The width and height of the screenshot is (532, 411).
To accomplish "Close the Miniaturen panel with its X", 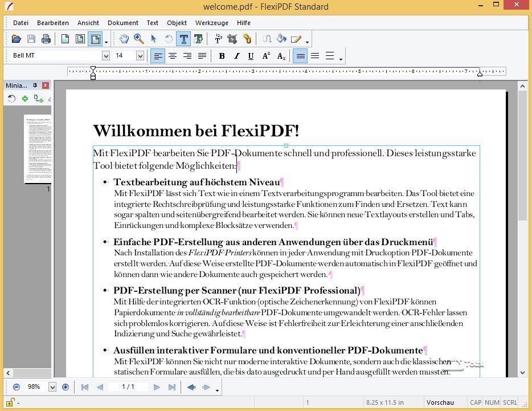I will click(45, 85).
